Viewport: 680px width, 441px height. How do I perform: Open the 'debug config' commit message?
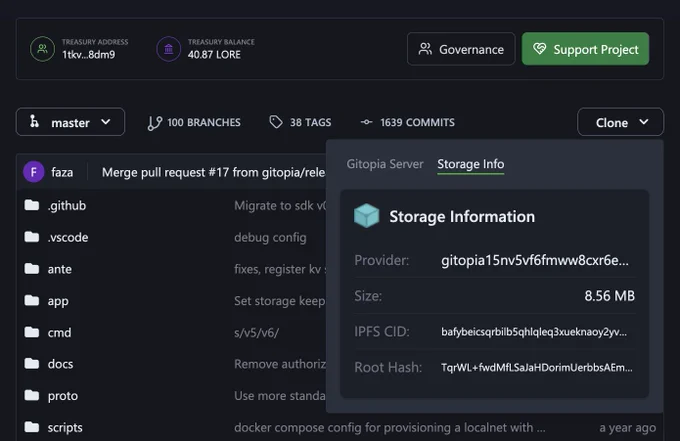pos(270,238)
